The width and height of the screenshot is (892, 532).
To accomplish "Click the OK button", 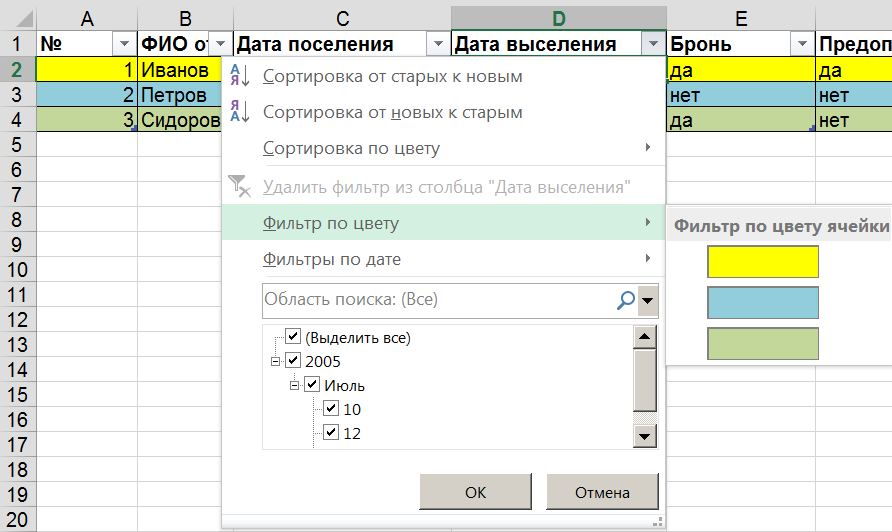I will pyautogui.click(x=476, y=492).
